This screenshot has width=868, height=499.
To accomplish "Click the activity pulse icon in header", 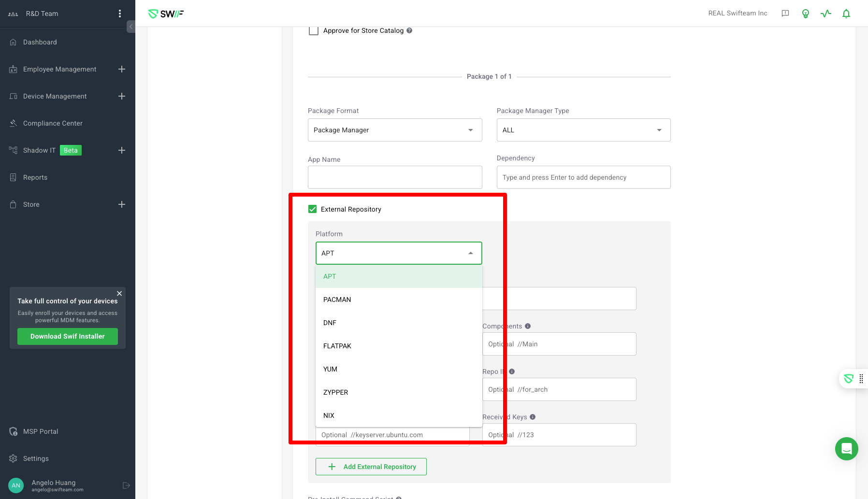I will click(825, 14).
